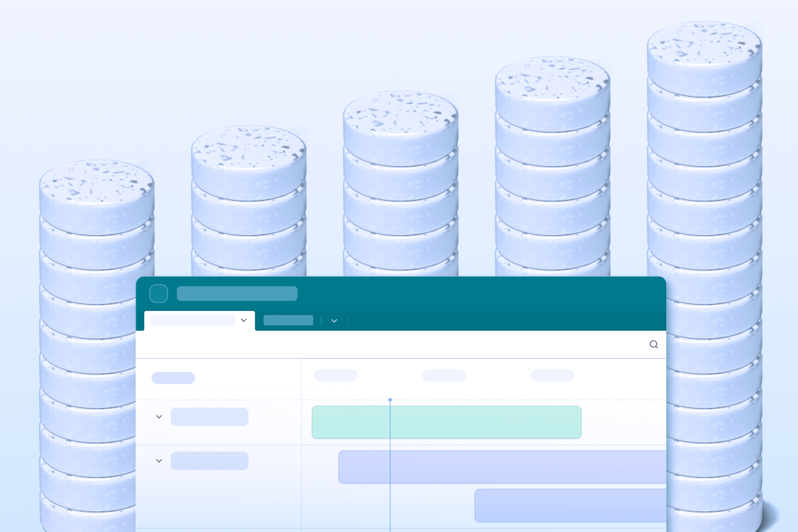This screenshot has height=532, width=798.
Task: Click the rounded square app logo icon
Action: pyautogui.click(x=158, y=294)
